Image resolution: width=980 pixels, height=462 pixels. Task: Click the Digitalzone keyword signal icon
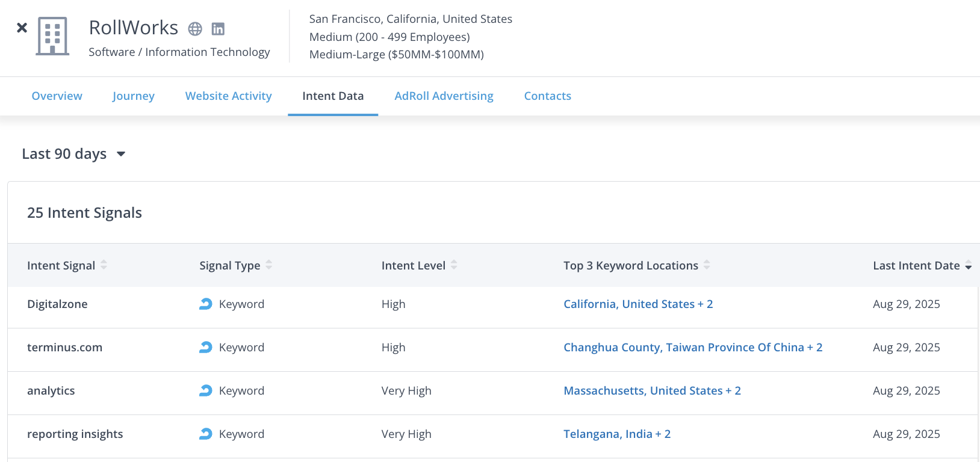pyautogui.click(x=206, y=304)
